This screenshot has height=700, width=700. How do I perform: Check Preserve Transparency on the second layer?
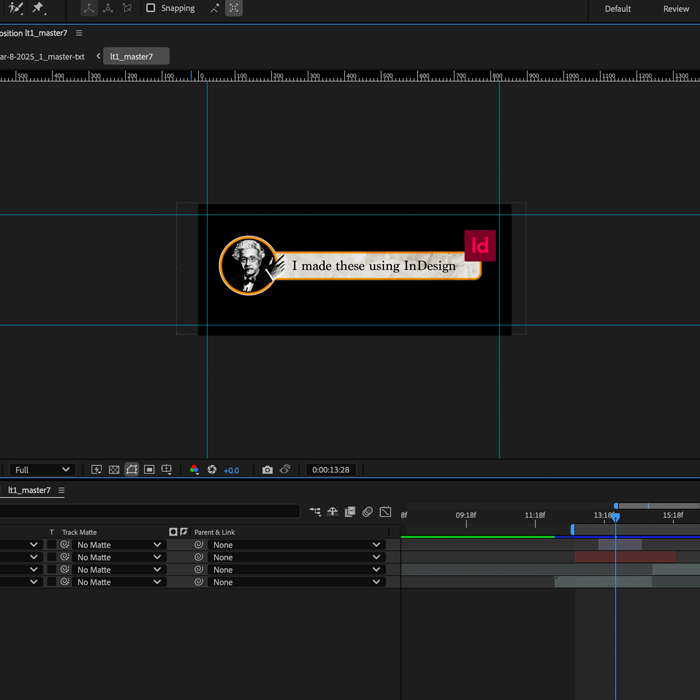pos(52,557)
